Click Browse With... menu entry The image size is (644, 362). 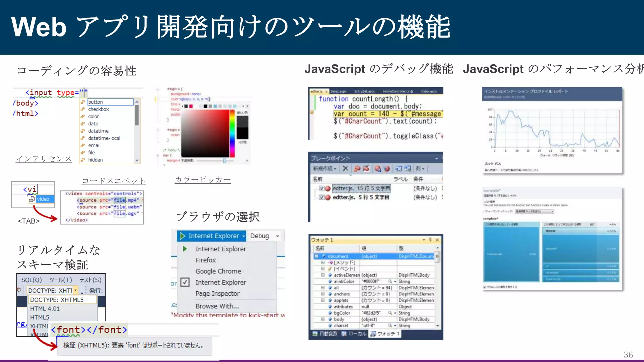click(x=217, y=306)
